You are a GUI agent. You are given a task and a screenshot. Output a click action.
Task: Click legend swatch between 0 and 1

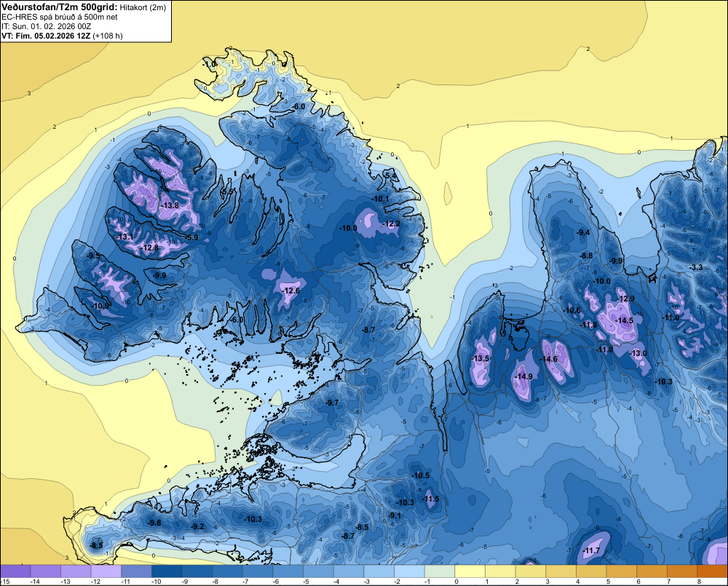(x=470, y=571)
